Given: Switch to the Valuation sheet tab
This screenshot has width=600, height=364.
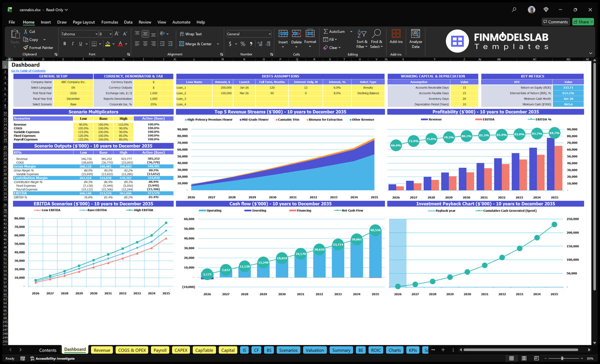Looking at the screenshot, I should click(314, 350).
